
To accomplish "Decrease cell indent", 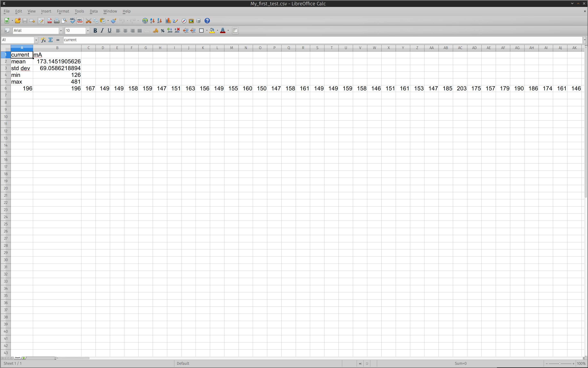I will pyautogui.click(x=186, y=30).
